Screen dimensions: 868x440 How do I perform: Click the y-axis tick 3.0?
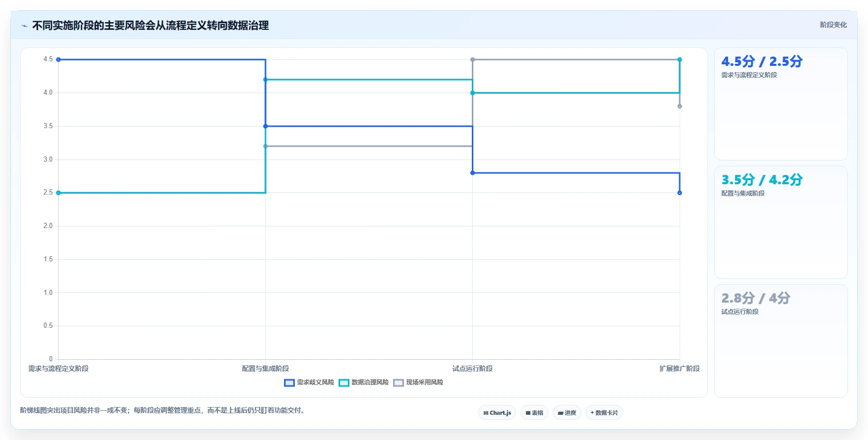pyautogui.click(x=48, y=160)
